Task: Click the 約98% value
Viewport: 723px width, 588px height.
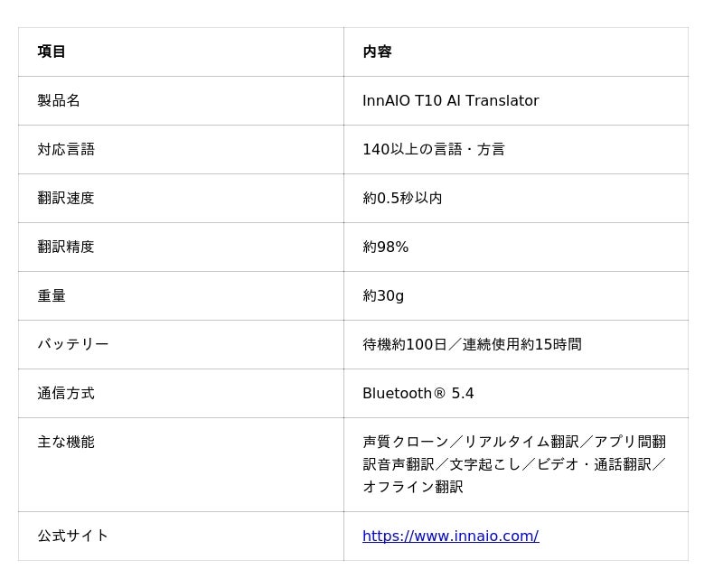Action: coord(385,247)
